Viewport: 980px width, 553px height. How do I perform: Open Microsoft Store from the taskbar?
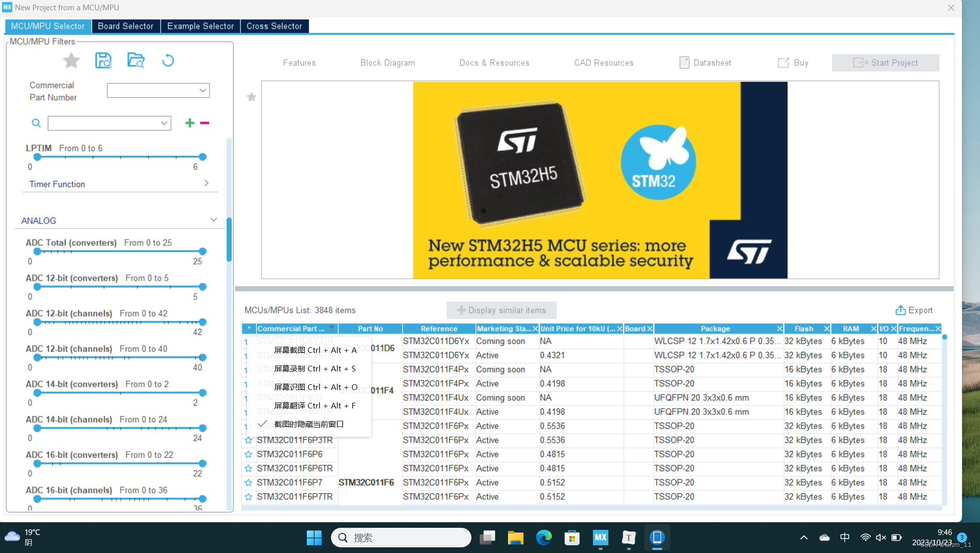[572, 538]
